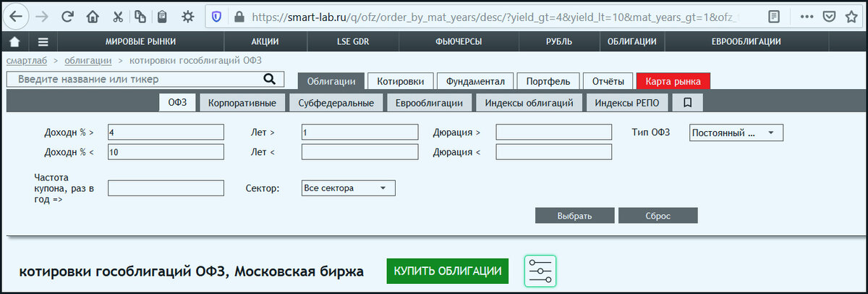This screenshot has width=868, height=294.
Task: Switch to Индексы облигаций sub-tab
Action: point(529,103)
